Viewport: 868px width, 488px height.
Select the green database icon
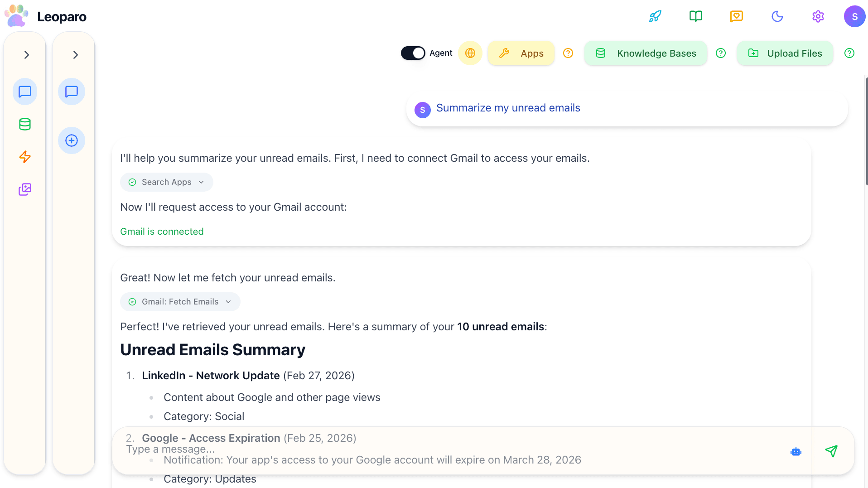25,124
